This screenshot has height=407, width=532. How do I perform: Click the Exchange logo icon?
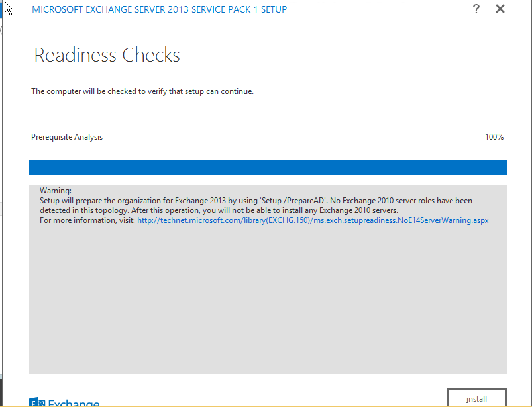(37, 402)
